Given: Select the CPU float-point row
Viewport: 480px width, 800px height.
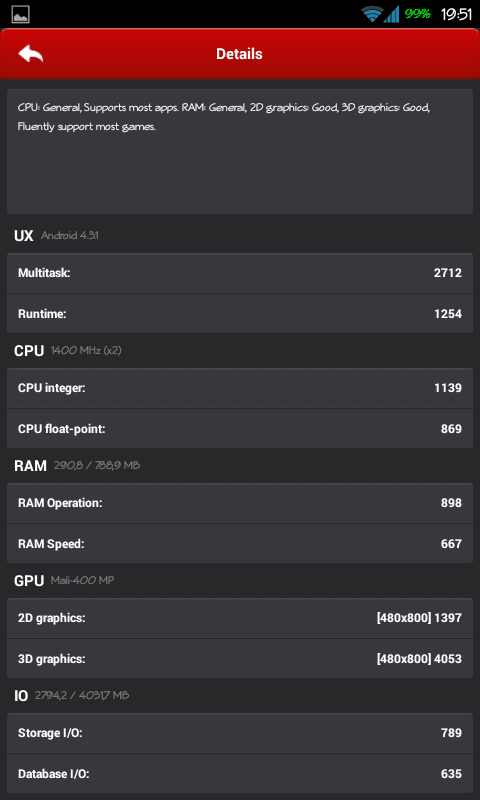Looking at the screenshot, I should click(240, 429).
